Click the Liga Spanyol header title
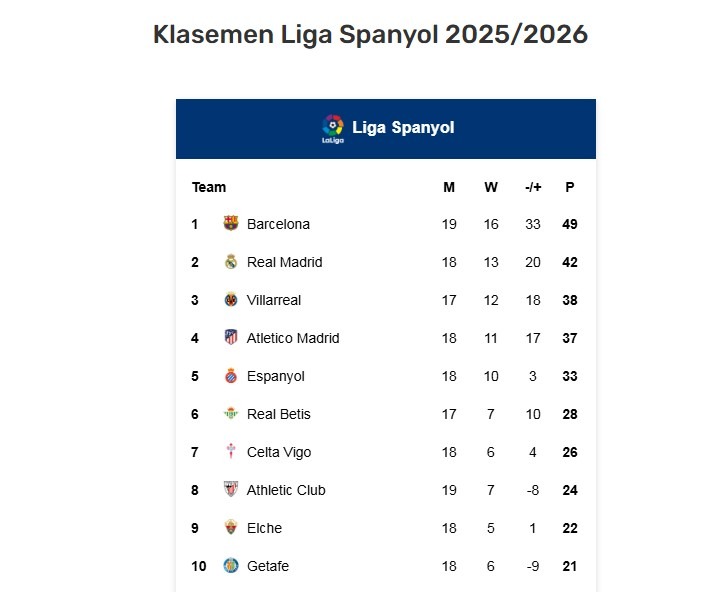 [403, 128]
